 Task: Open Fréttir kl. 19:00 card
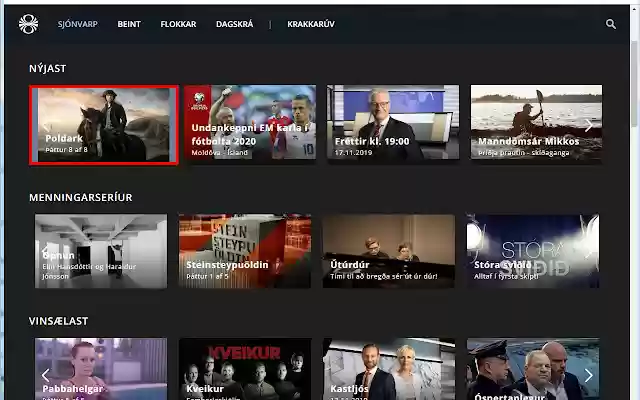tap(393, 122)
